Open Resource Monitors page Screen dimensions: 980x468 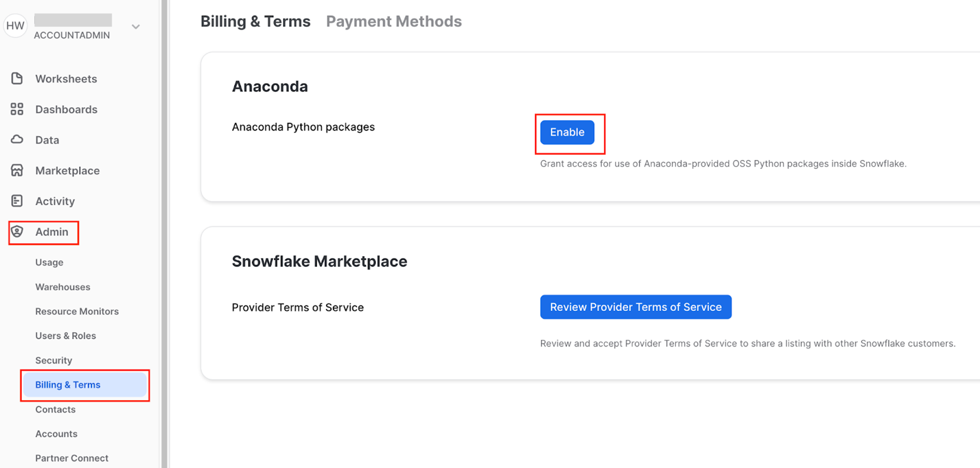[x=77, y=311]
